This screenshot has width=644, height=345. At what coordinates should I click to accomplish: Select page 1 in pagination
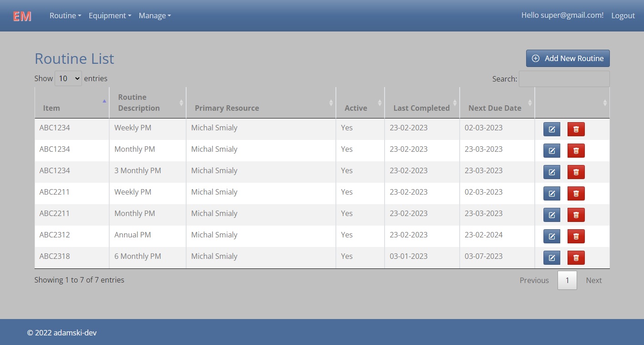[567, 280]
